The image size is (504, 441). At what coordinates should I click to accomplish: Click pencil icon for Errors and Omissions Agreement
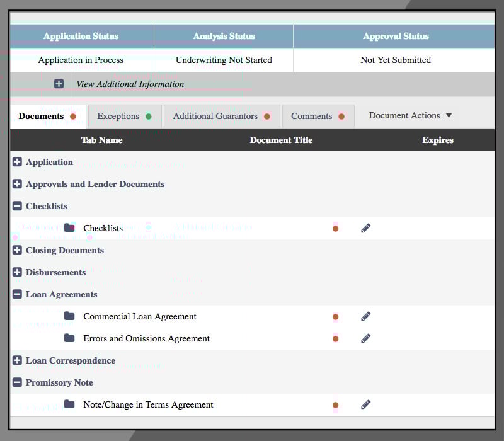click(366, 338)
